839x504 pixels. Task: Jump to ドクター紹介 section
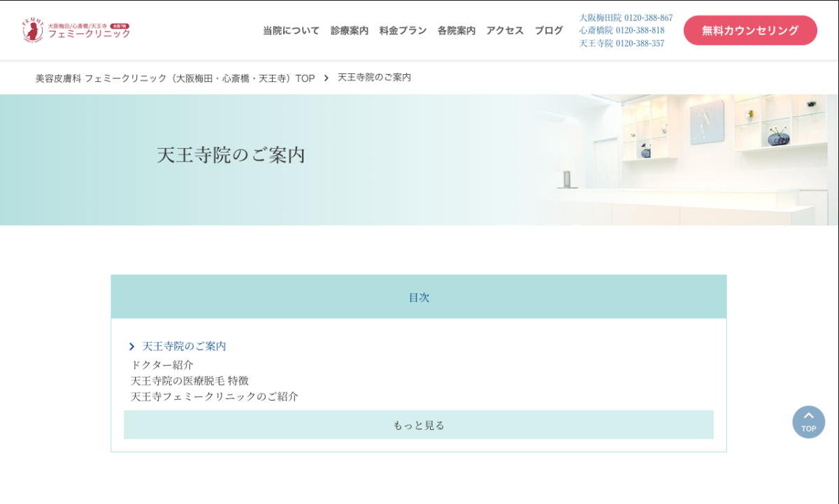[x=162, y=365]
